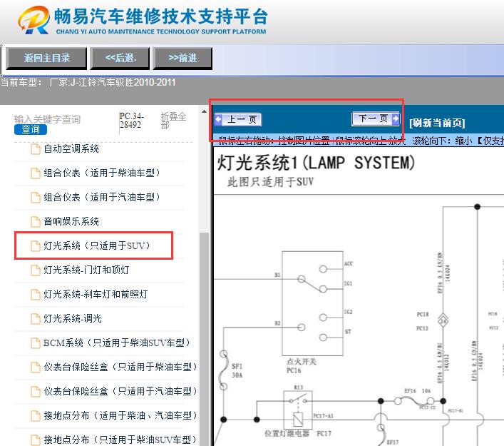Screen dimensions: 504x446
Task: Click the 畅易 platform logo icon
Action: (x=34, y=20)
